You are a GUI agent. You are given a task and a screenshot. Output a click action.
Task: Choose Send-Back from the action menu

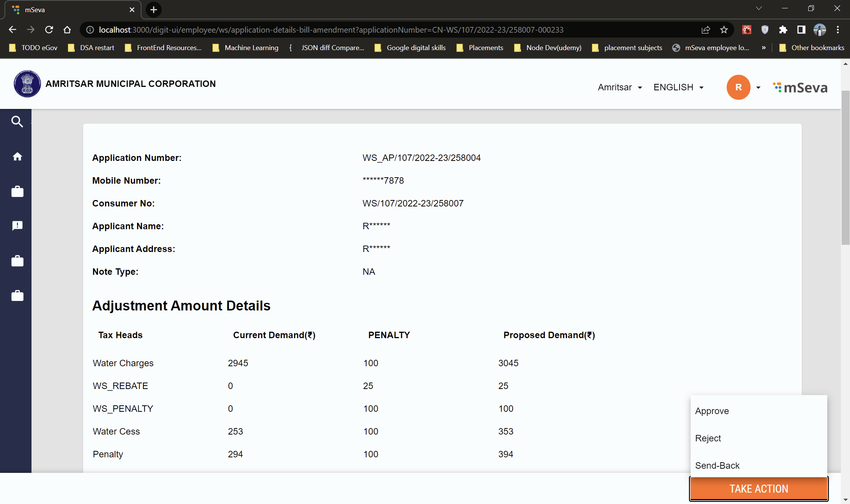click(x=717, y=466)
